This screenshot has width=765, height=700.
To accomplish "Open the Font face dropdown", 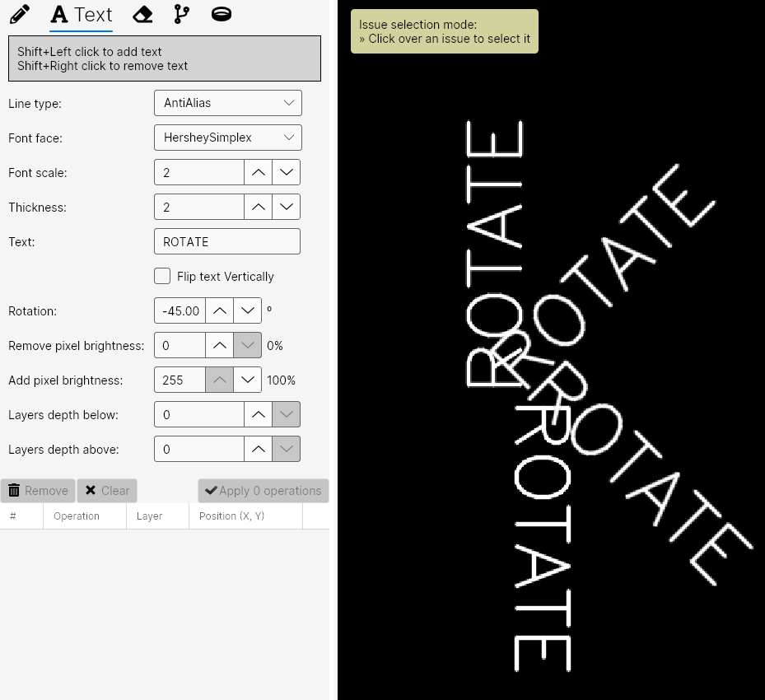I will pyautogui.click(x=287, y=137).
